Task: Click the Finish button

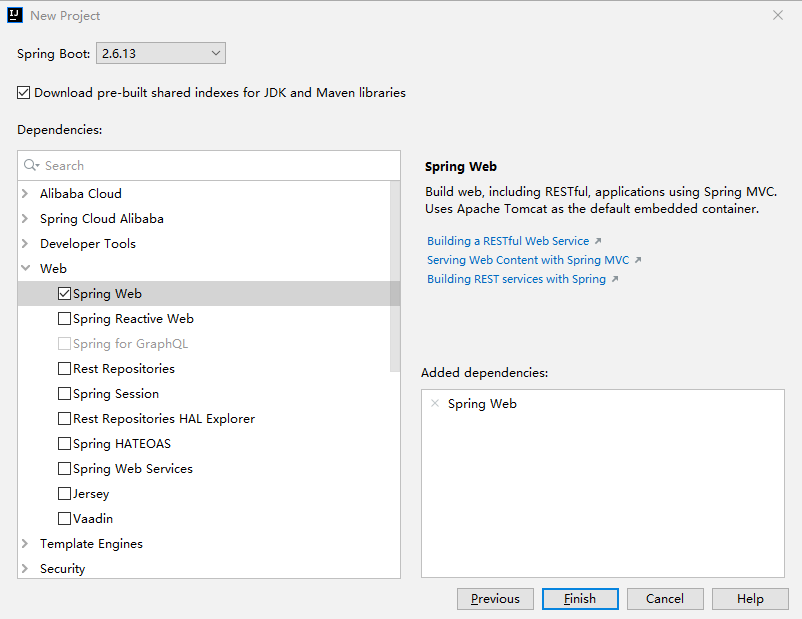Action: [580, 599]
